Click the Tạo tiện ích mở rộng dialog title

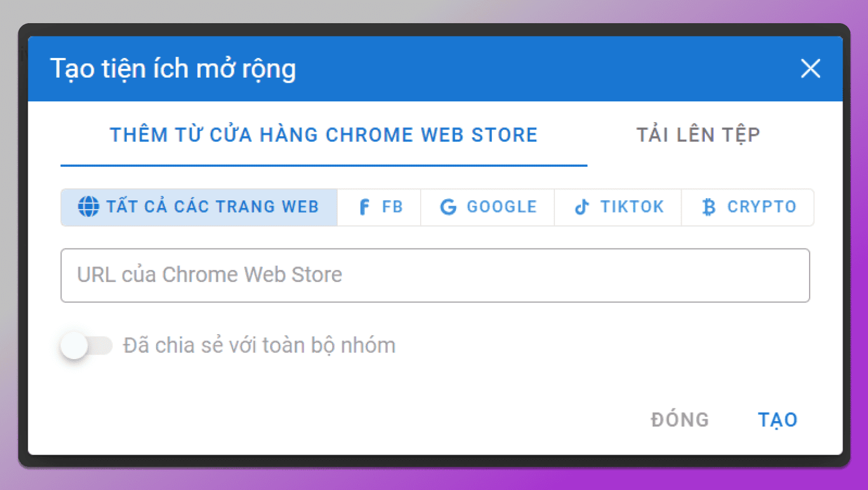[173, 69]
